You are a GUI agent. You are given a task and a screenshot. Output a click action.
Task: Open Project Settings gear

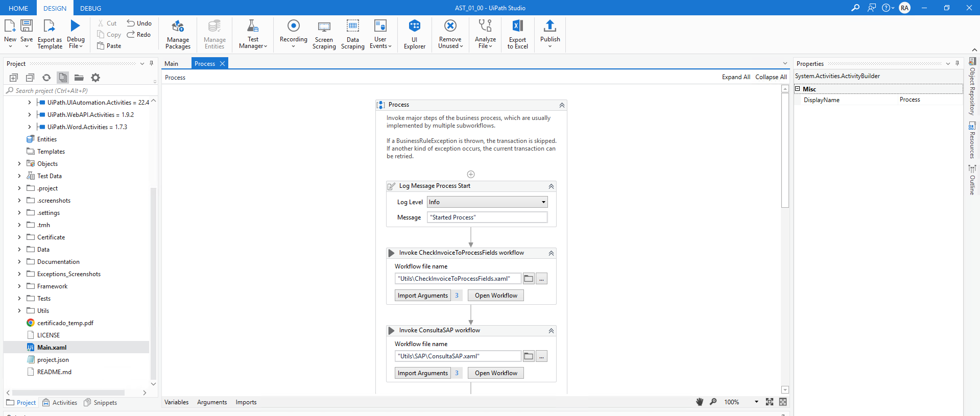[x=95, y=78]
